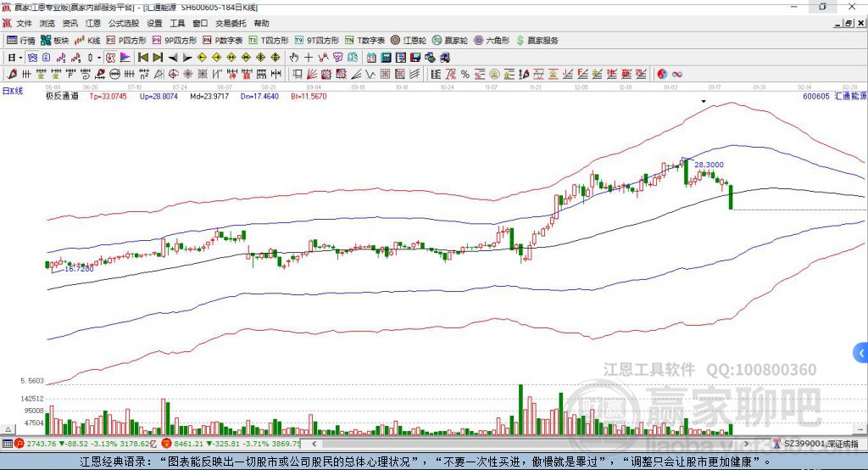The image size is (868, 470).
Task: Step back with black left arrow
Action: pos(173,58)
